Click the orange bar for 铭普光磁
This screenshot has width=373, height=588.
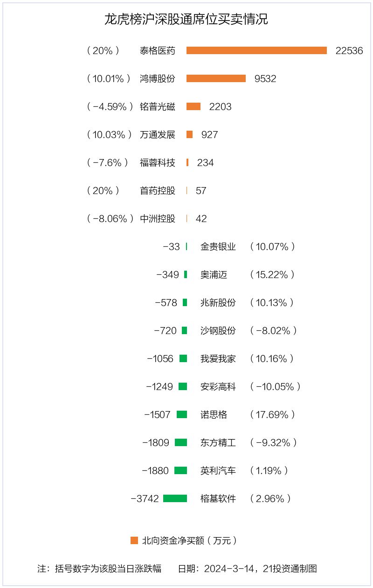193,106
